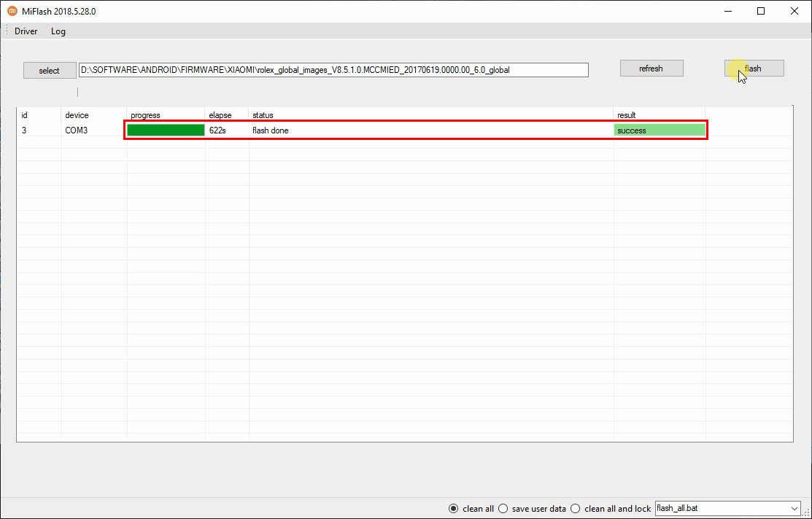Click the 622s elapsed time cell
Screen dimensions: 812x519
point(217,130)
